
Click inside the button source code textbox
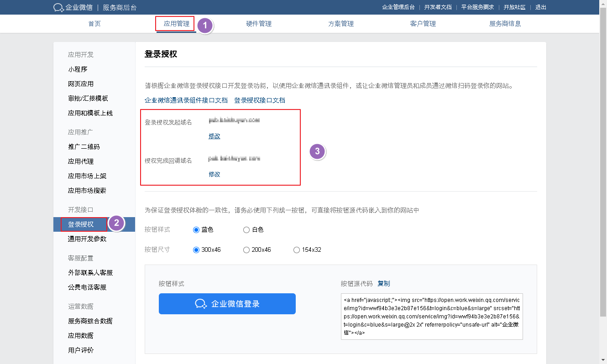(x=431, y=317)
